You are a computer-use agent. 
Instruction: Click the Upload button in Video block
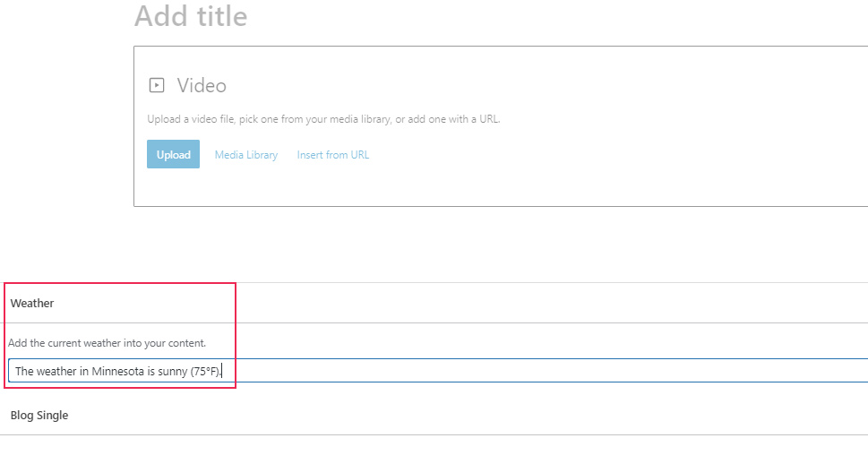click(173, 154)
